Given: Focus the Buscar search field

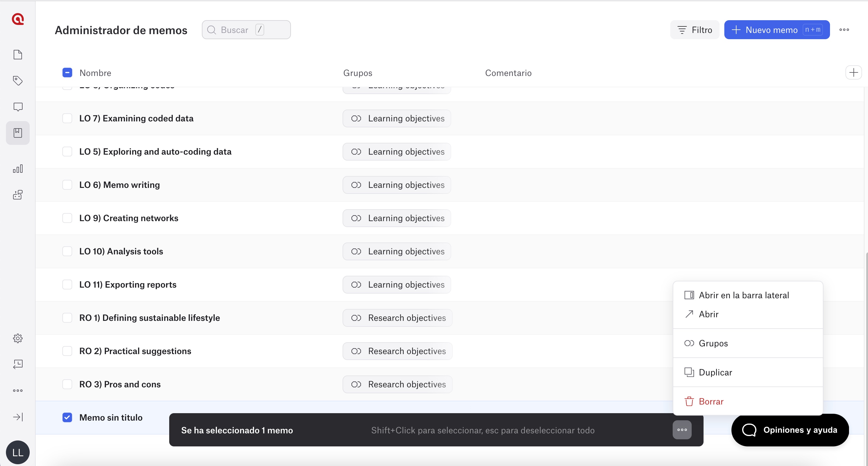Looking at the screenshot, I should click(246, 30).
